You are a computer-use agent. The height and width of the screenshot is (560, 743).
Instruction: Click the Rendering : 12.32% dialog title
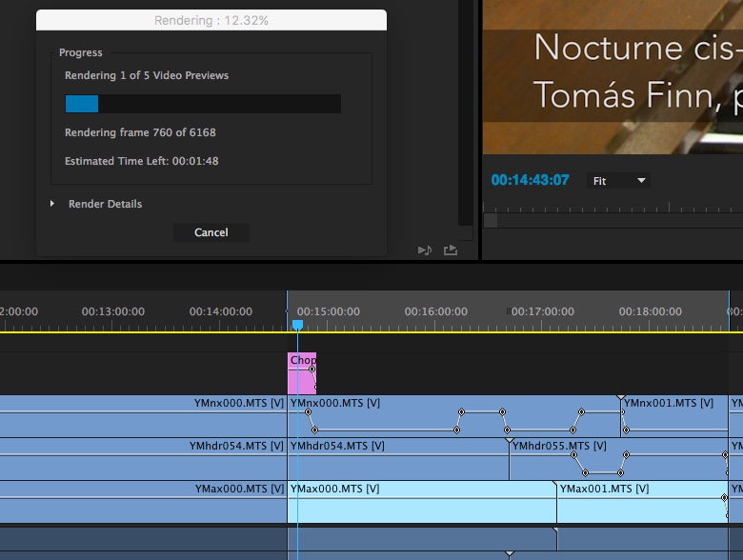click(211, 20)
